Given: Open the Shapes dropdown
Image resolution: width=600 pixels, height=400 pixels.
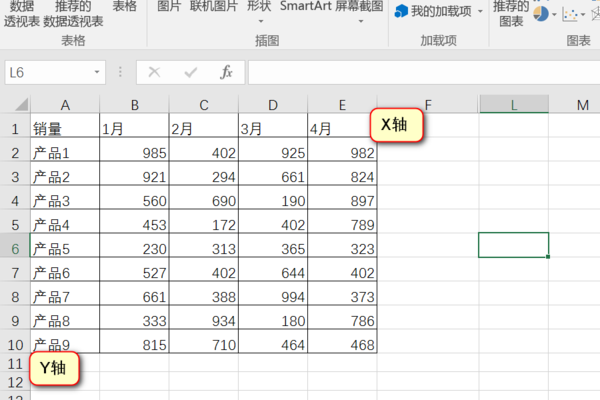Looking at the screenshot, I should [x=259, y=12].
